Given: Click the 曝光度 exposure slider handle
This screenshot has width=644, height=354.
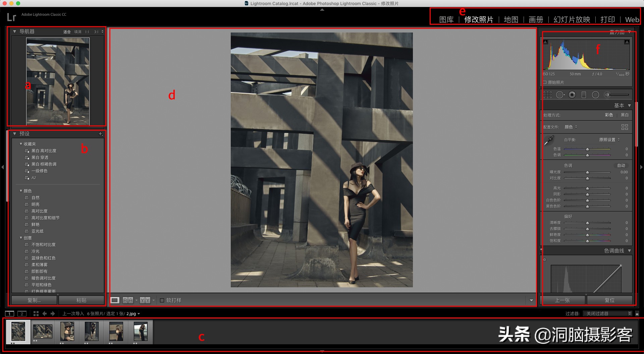Looking at the screenshot, I should [587, 172].
